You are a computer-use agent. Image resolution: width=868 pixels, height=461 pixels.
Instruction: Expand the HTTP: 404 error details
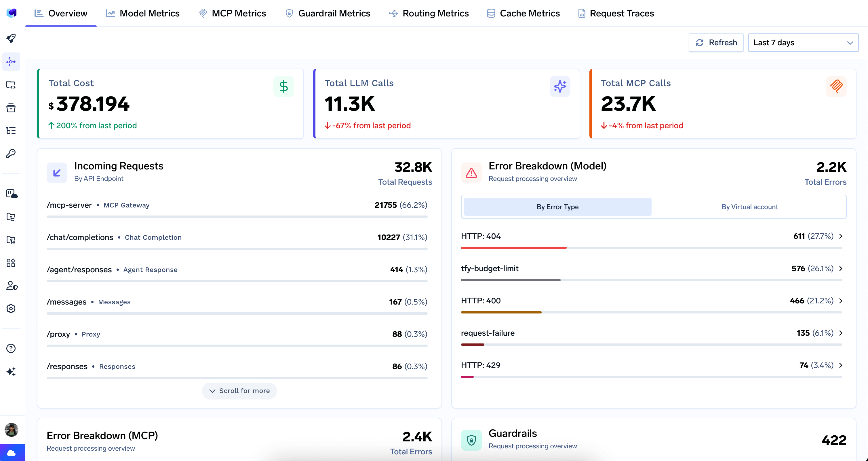click(x=840, y=236)
